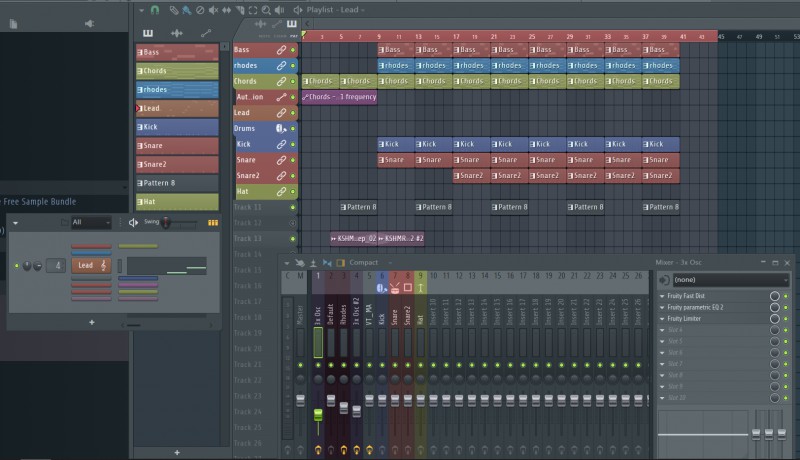Click the 3x Osc mixer volume fader
Image resolution: width=800 pixels, height=460 pixels.
pyautogui.click(x=318, y=414)
